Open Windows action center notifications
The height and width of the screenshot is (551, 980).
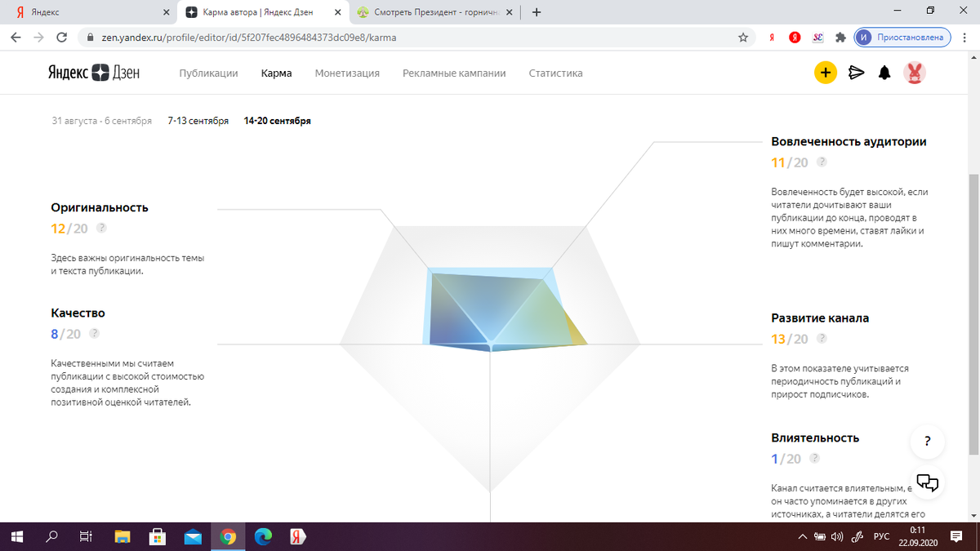point(956,536)
